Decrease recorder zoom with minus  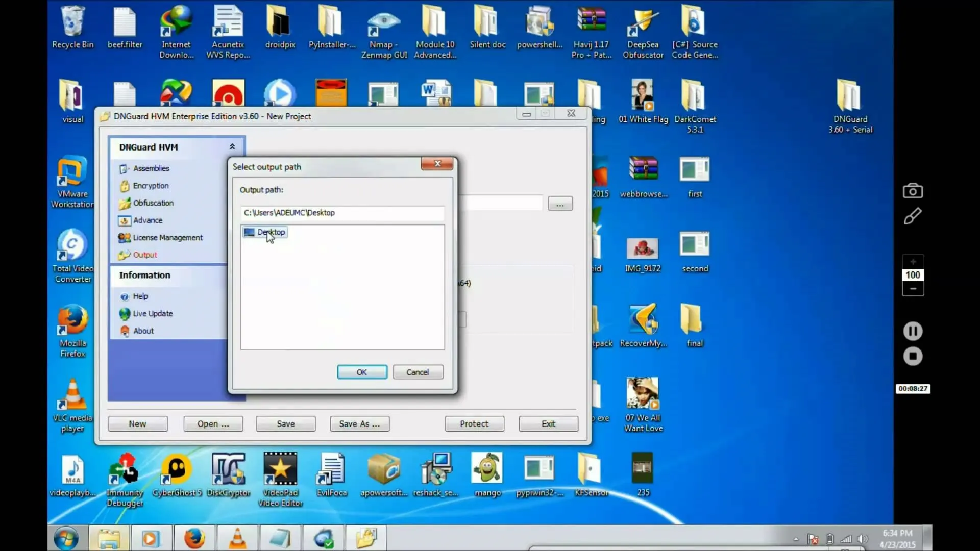(x=913, y=289)
